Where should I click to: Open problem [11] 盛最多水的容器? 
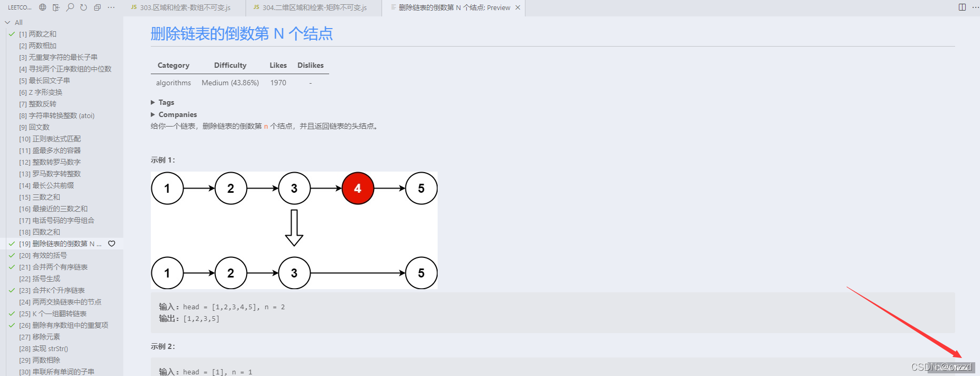coord(50,150)
